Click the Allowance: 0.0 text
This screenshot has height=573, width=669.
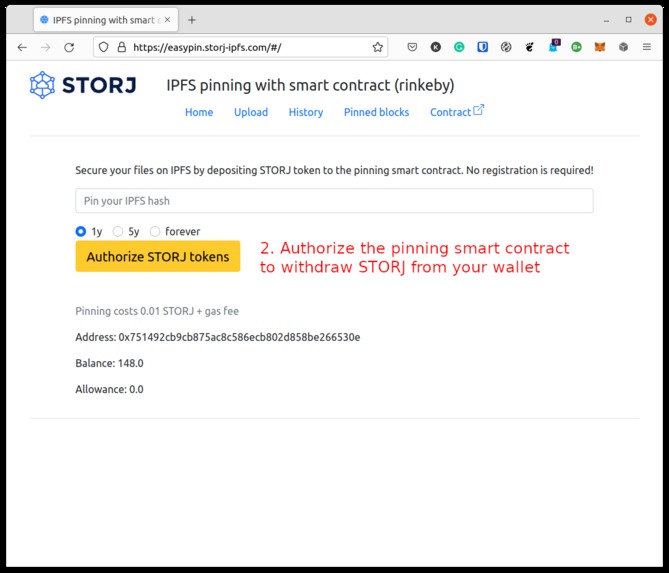click(109, 389)
